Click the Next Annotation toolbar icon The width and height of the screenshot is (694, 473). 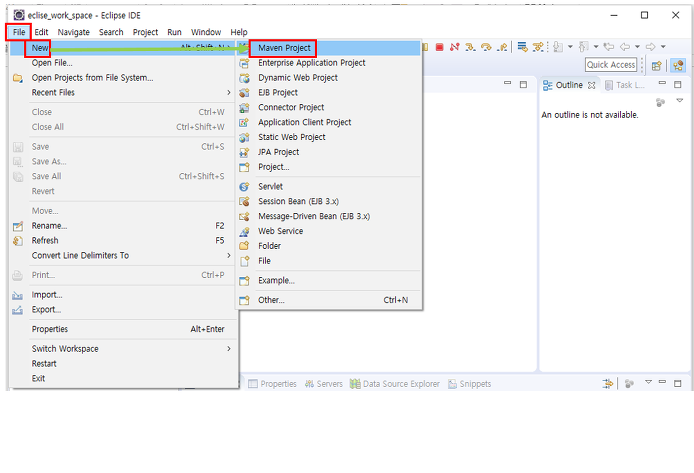pyautogui.click(x=559, y=47)
